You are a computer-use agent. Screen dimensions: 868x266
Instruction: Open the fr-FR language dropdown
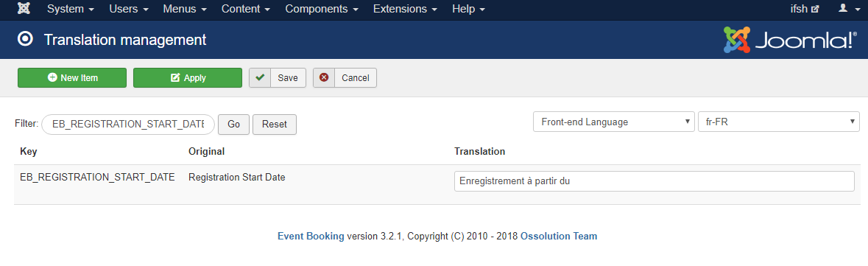[779, 122]
